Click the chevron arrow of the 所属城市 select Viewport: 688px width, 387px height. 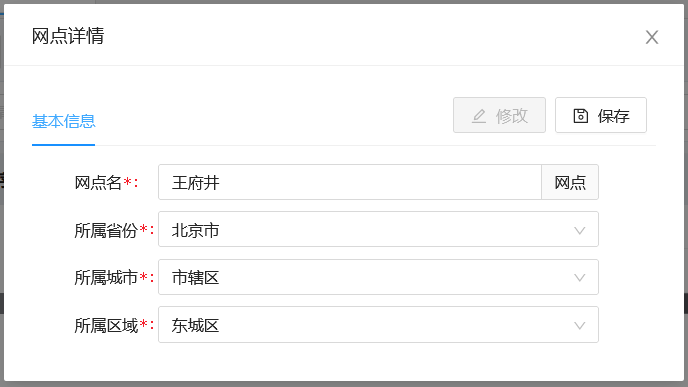[580, 278]
